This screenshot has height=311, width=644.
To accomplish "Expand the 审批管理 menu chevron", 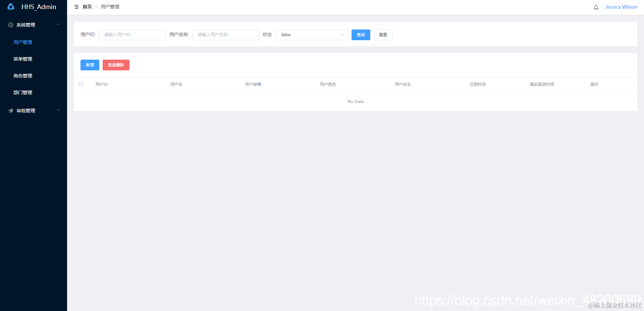I will 58,110.
